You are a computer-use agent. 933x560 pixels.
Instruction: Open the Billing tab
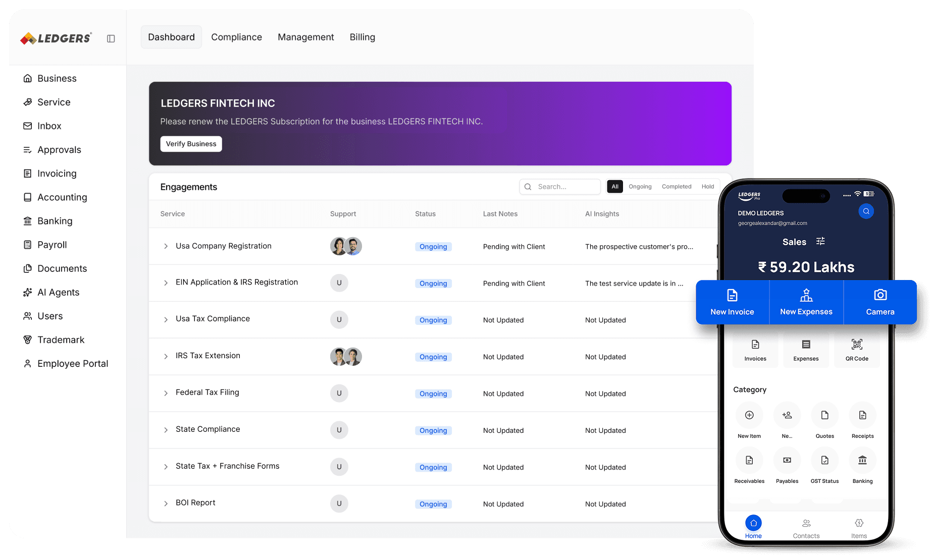coord(362,37)
